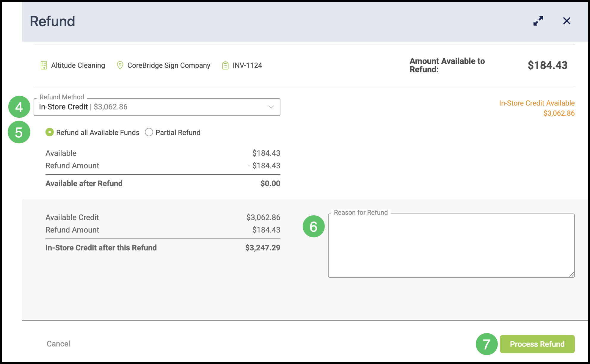Click the building icon beside Altitude Cleaning
590x364 pixels.
pos(44,65)
